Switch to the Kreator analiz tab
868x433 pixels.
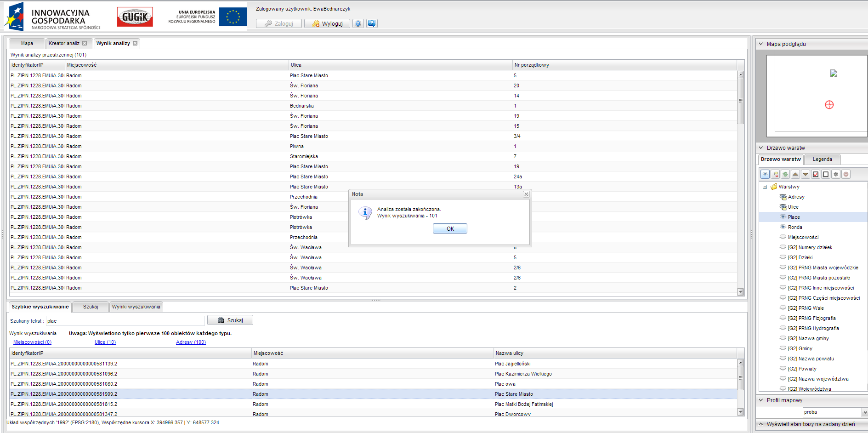(64, 43)
